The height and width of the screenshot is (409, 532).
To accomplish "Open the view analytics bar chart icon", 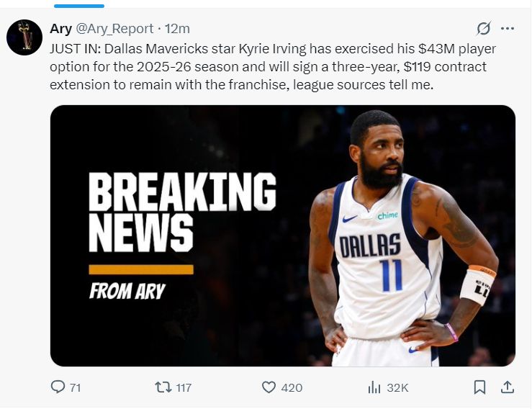I will [374, 387].
